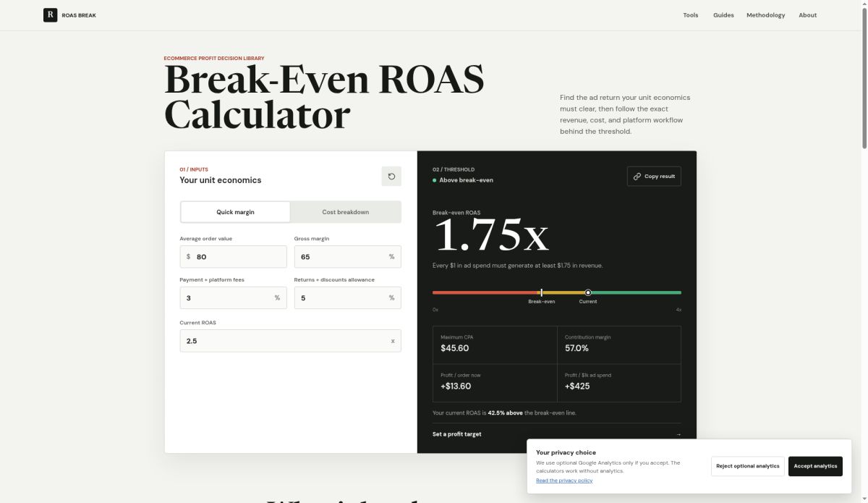
Task: Click the 42.5% above break-even sentence
Action: tap(504, 413)
